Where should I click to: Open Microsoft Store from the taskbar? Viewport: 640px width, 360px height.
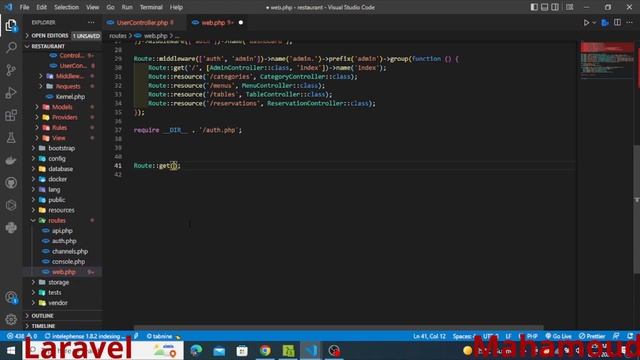[242, 351]
